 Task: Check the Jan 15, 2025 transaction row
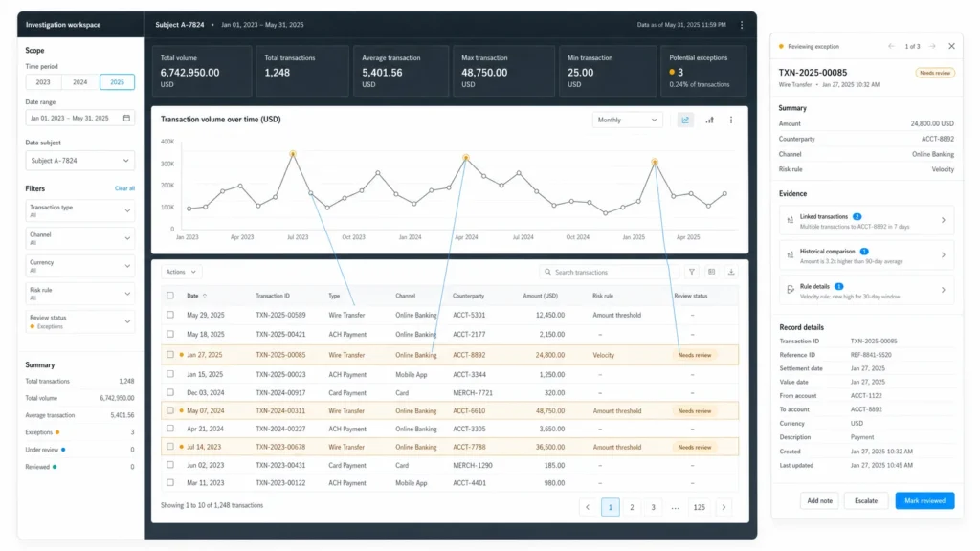coord(170,374)
